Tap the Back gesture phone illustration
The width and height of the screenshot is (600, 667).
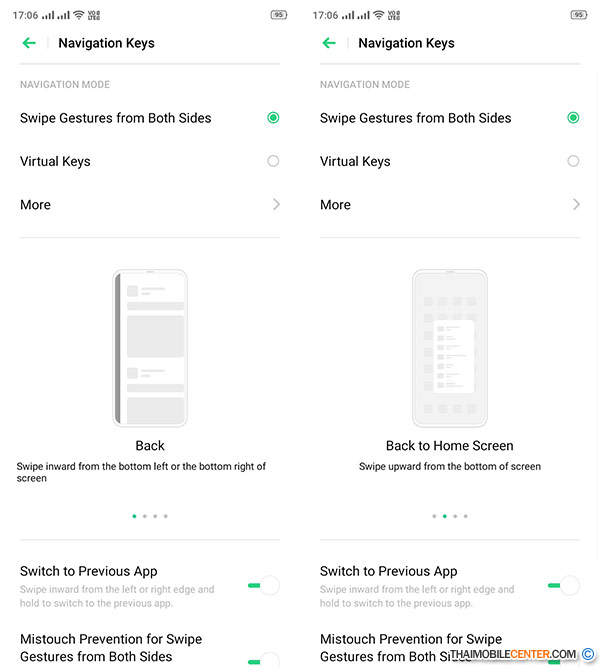point(150,348)
